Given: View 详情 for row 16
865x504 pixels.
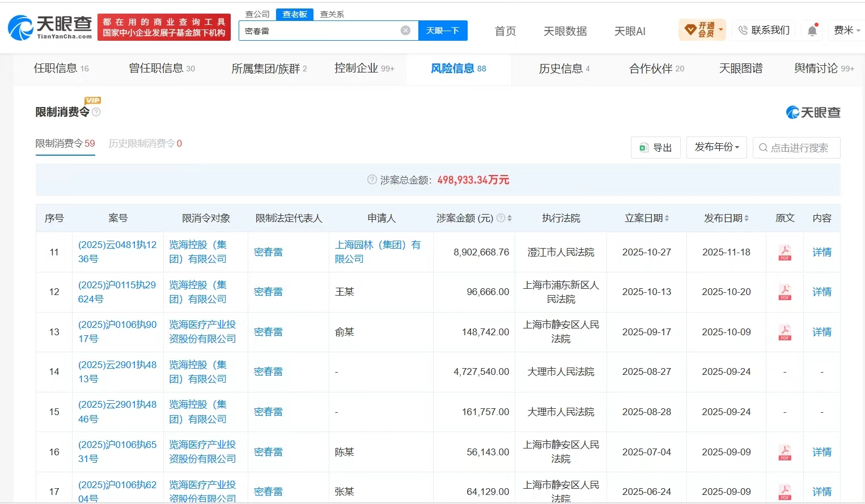Looking at the screenshot, I should click(822, 452).
